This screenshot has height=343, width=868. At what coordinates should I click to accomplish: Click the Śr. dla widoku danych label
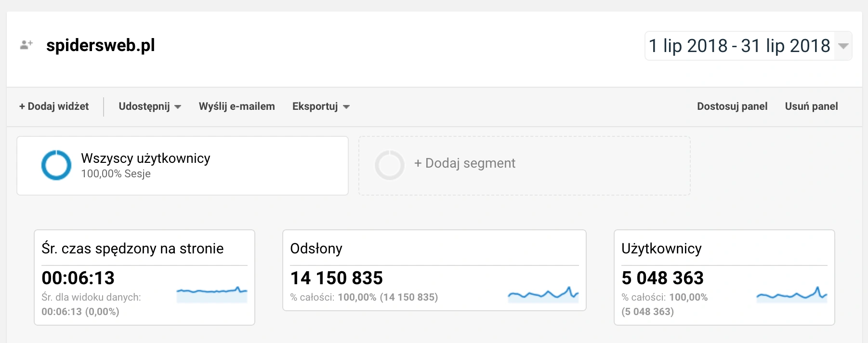click(x=91, y=297)
